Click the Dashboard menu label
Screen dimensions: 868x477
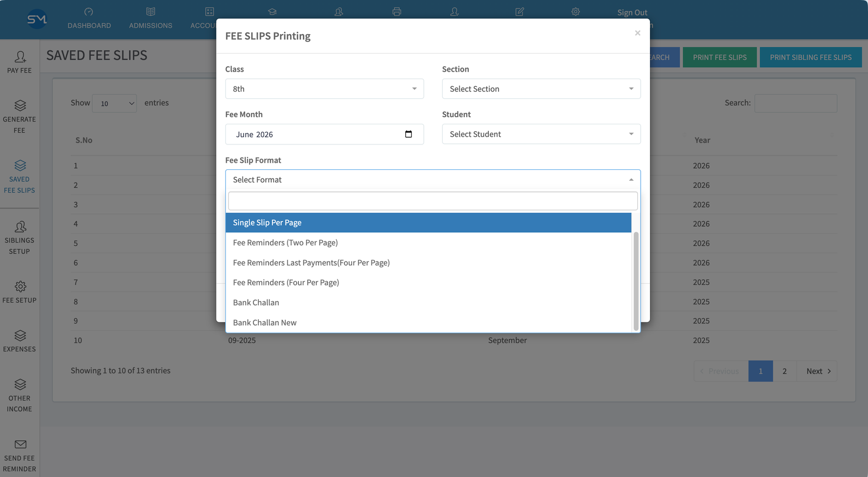click(x=89, y=26)
